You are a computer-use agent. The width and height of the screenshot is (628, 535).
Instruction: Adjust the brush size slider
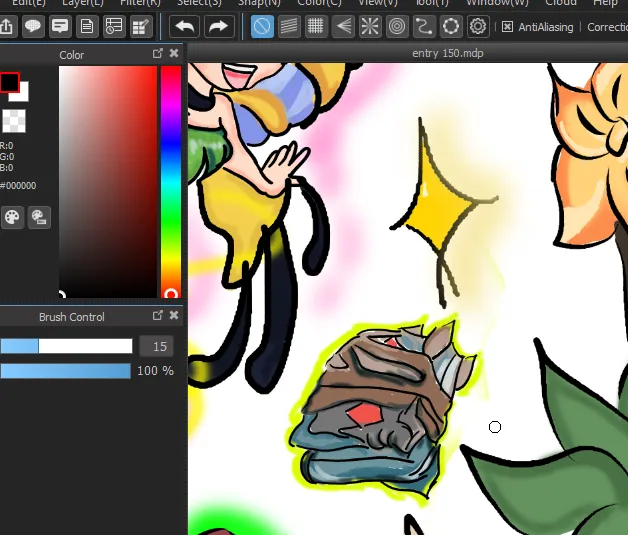(66, 346)
